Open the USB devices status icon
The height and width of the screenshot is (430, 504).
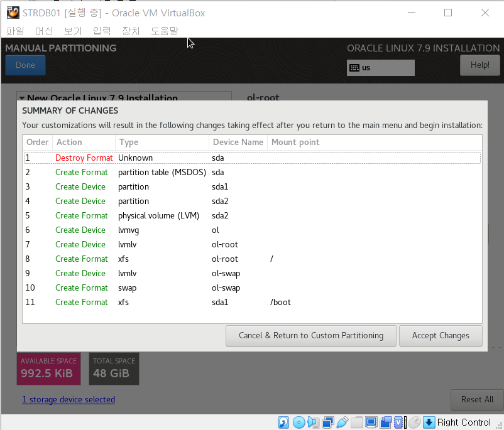click(342, 422)
